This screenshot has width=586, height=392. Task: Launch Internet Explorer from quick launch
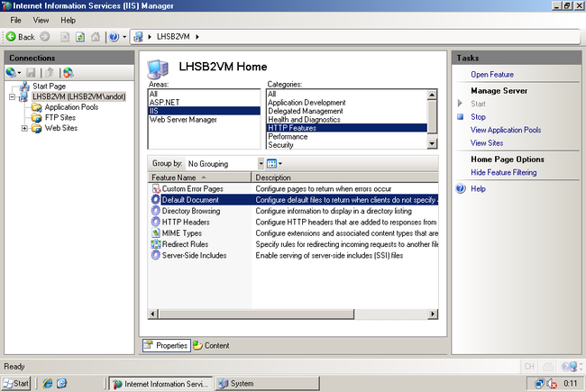click(x=48, y=383)
